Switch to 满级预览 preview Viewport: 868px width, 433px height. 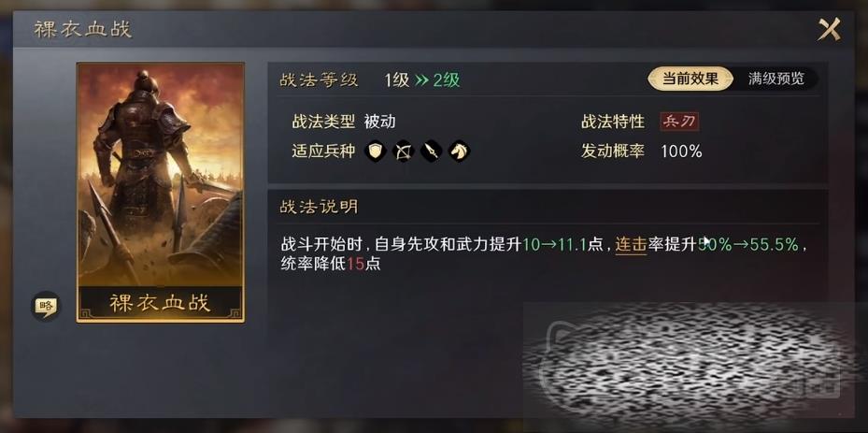(x=776, y=79)
